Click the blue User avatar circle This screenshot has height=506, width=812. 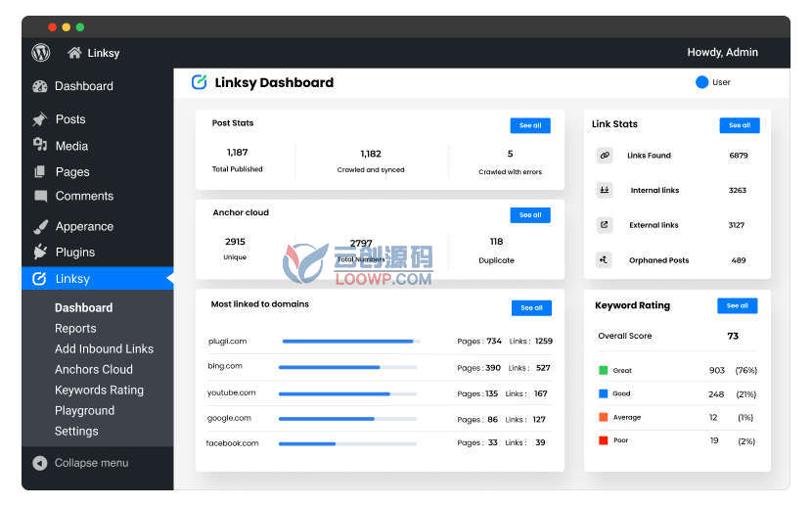(x=701, y=82)
